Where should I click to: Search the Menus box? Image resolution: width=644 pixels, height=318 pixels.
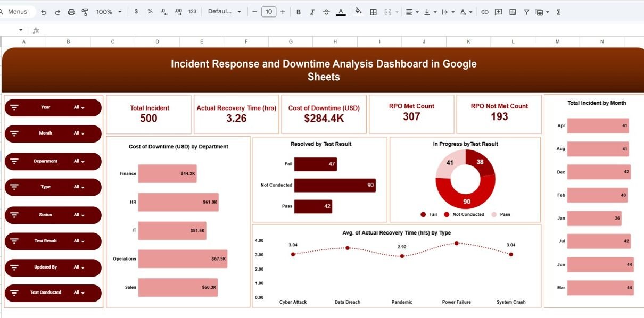[x=18, y=12]
